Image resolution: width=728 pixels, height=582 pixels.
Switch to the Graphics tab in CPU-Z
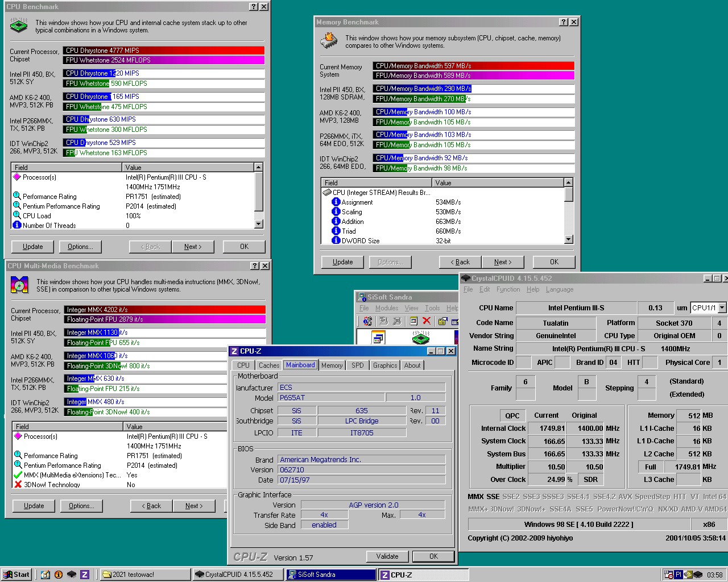click(x=385, y=365)
